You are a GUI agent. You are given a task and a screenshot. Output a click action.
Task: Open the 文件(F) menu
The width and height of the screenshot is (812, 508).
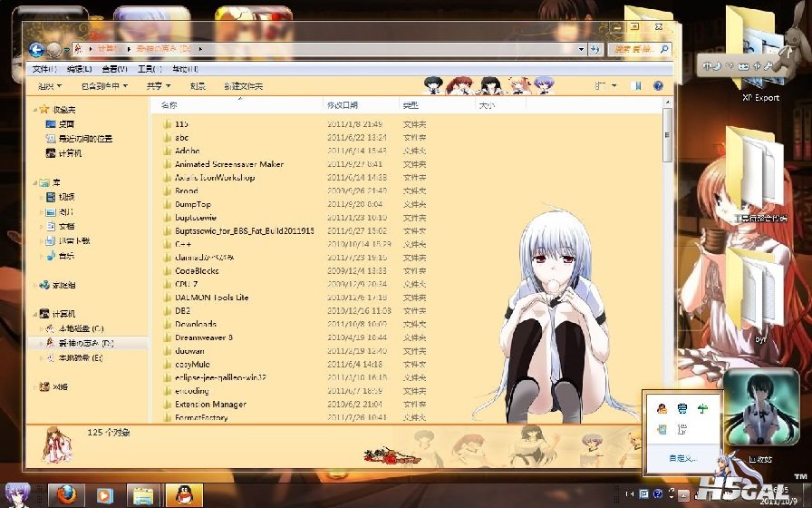click(44, 69)
